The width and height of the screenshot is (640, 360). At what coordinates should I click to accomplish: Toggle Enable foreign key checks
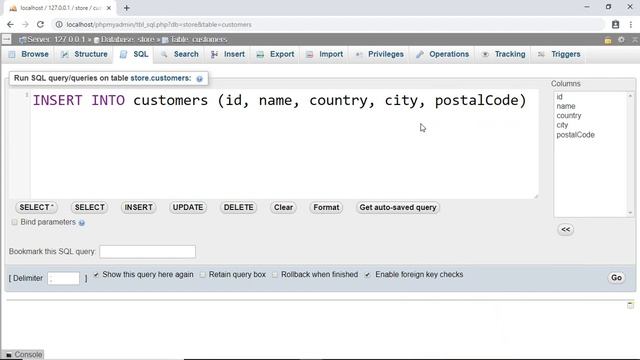tap(367, 275)
